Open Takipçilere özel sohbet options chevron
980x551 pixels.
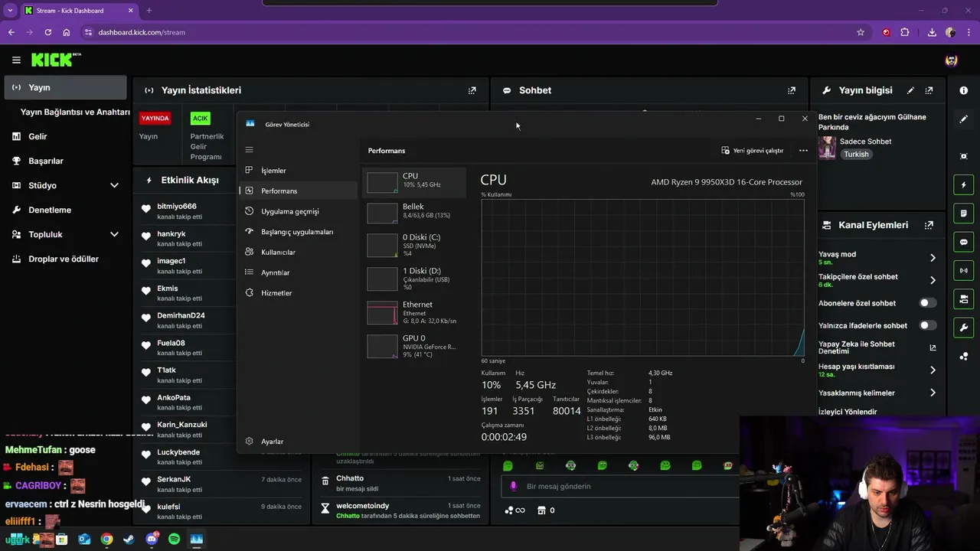point(933,280)
